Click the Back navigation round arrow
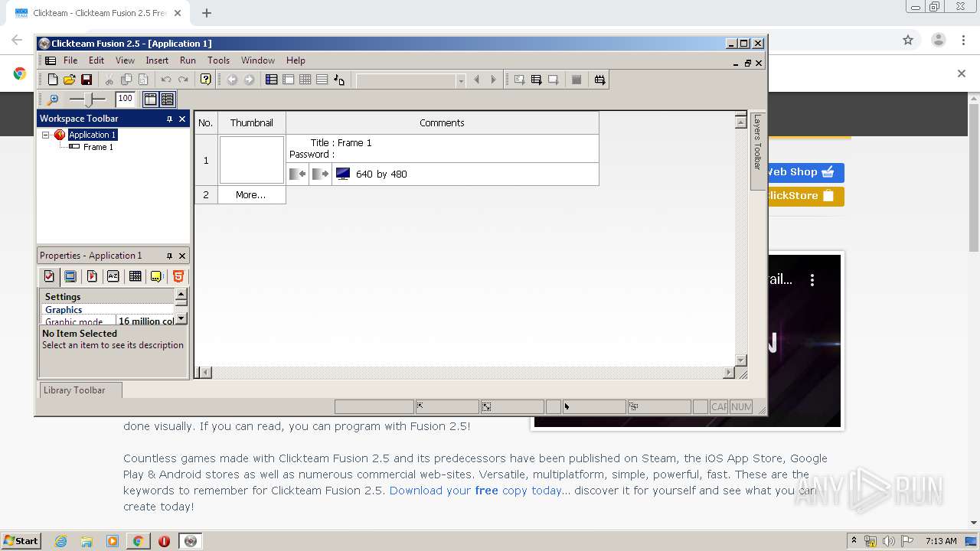This screenshot has height=551, width=980. pyautogui.click(x=232, y=80)
